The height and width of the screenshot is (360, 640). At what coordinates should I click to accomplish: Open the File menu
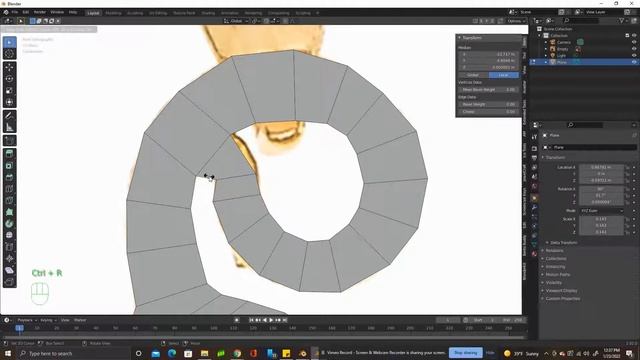coord(15,12)
